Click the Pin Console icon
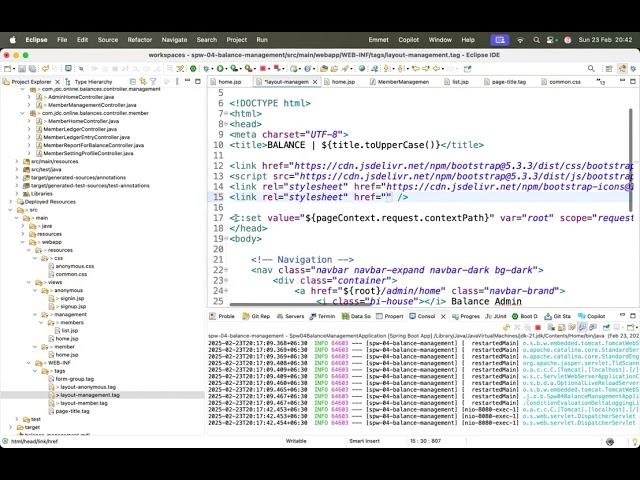Viewport: 640px width, 480px height. point(606,327)
